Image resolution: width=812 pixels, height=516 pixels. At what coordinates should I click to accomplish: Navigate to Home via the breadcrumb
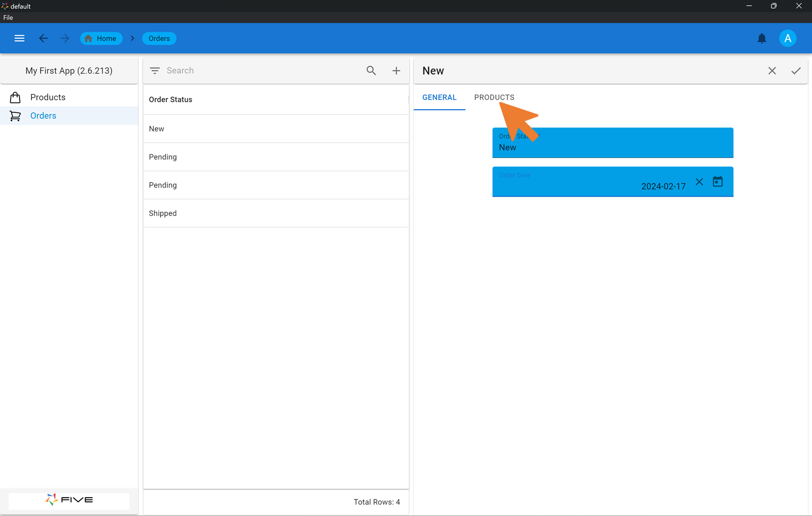click(x=101, y=38)
